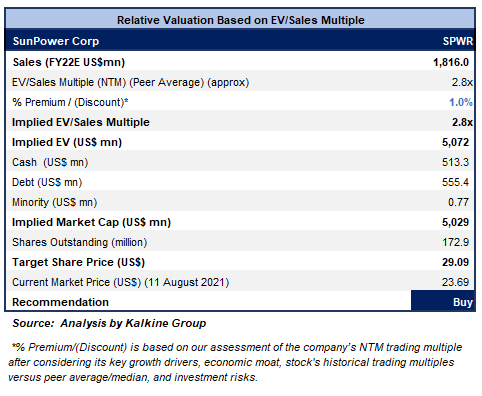Viewport: 482px width, 396px height.
Task: Select the Debt value 555.4
Action: (455, 182)
